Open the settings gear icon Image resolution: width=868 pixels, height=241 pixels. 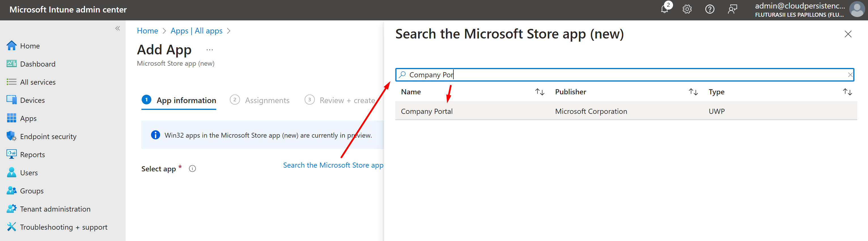click(x=687, y=9)
